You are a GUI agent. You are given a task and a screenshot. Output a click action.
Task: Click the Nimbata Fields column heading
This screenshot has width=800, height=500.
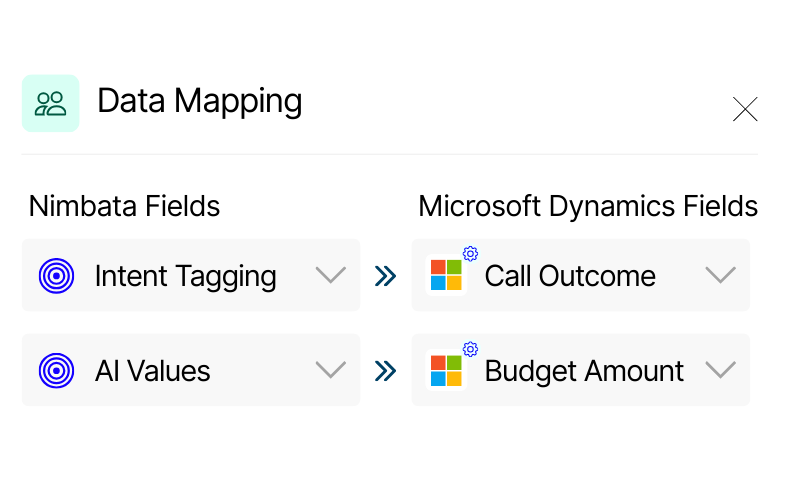pos(124,206)
